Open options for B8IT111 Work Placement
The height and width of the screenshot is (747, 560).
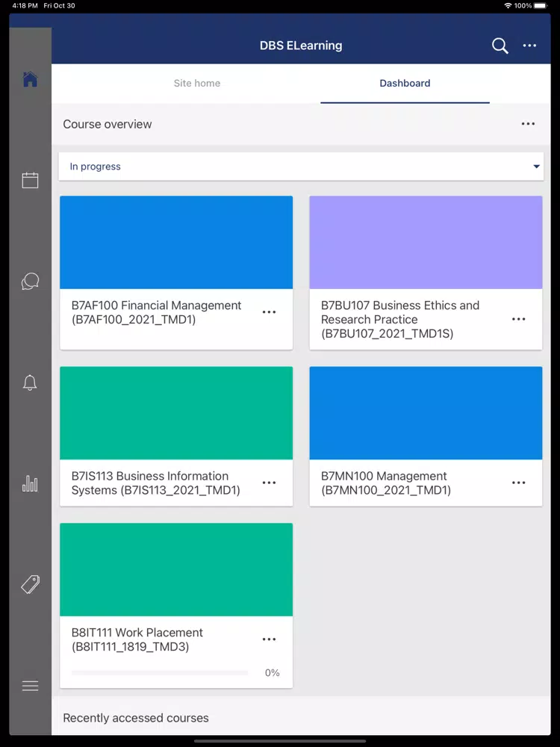tap(269, 639)
